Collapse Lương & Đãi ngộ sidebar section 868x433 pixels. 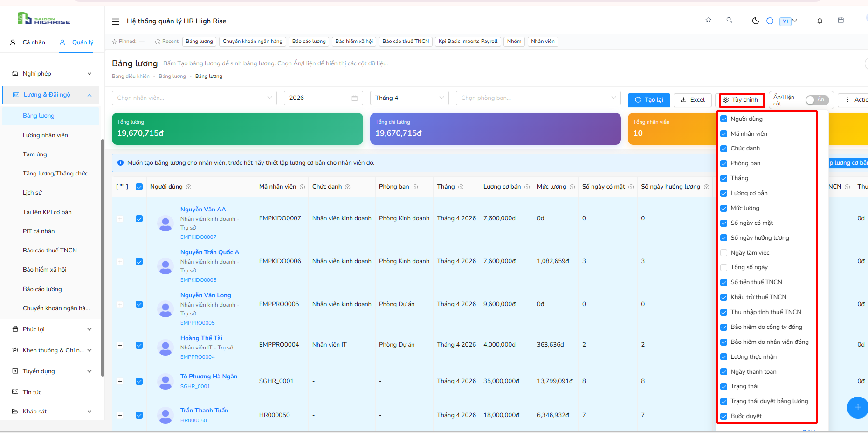(51, 95)
